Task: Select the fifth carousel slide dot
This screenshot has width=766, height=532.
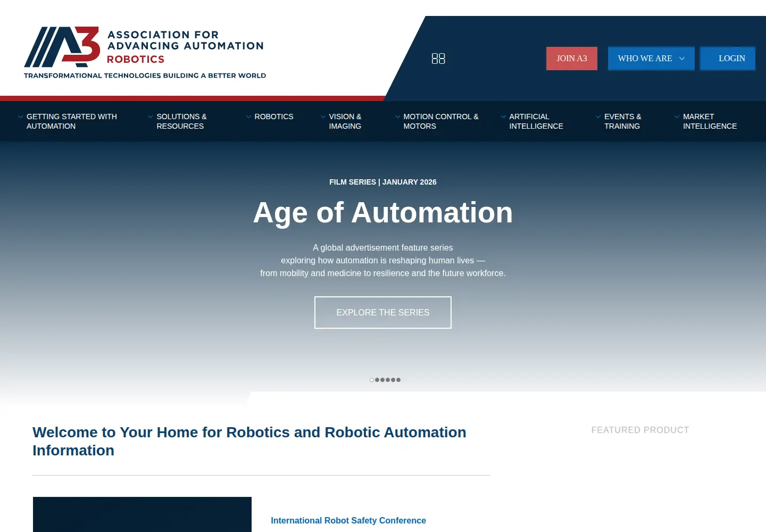Action: (x=393, y=380)
